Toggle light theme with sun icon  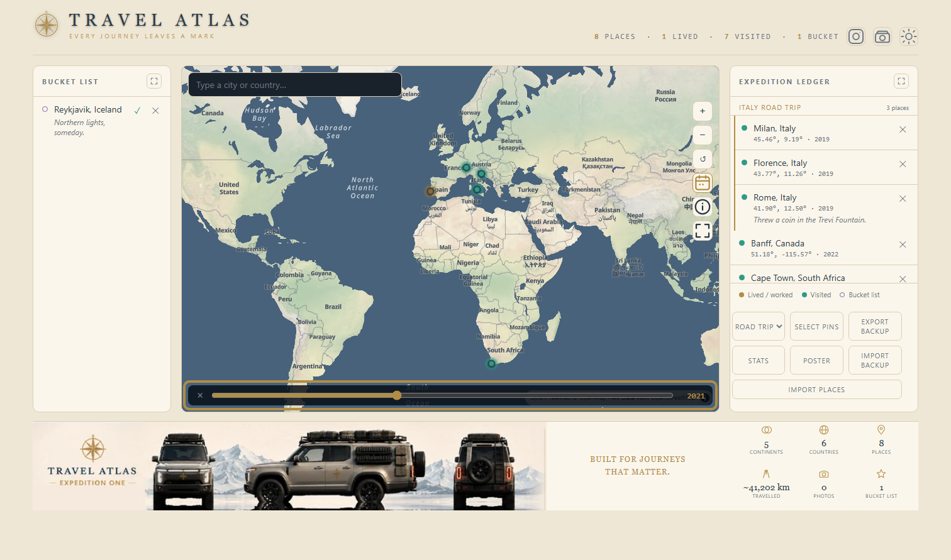pos(909,36)
